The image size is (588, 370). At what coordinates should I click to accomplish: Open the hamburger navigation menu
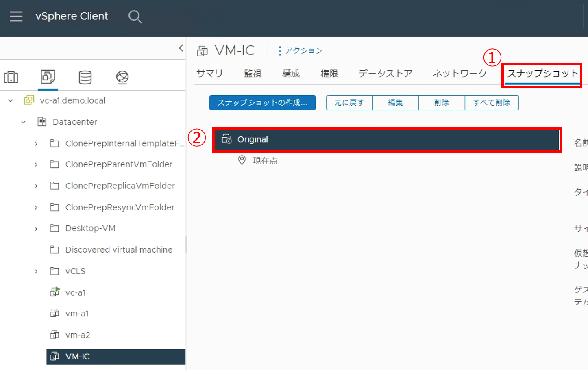click(x=16, y=16)
